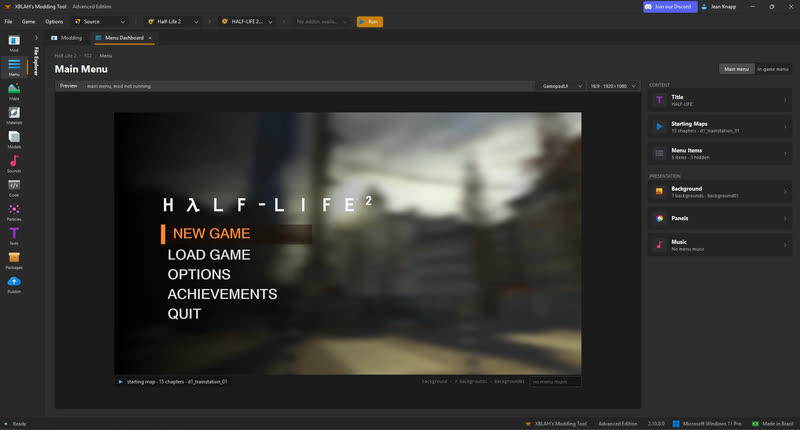Viewport: 800px width, 430px height.
Task: Click NEW GAME in the menu preview
Action: click(211, 234)
